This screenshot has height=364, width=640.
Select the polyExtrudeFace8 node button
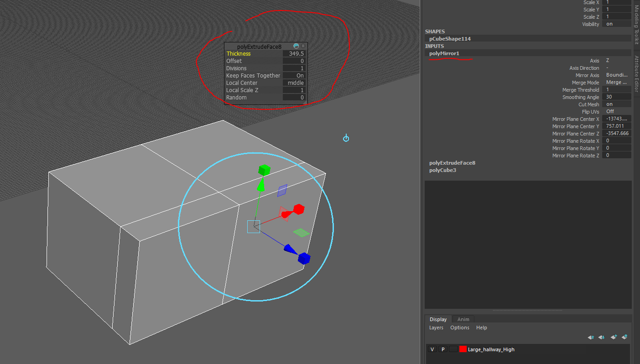coord(452,162)
